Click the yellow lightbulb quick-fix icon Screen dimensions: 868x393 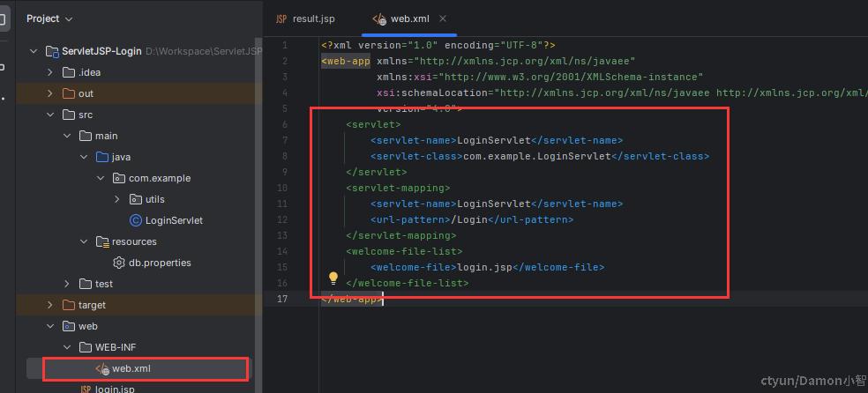click(x=333, y=277)
